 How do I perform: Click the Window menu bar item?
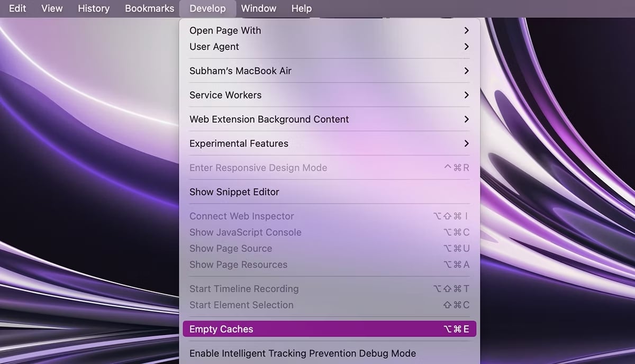258,8
